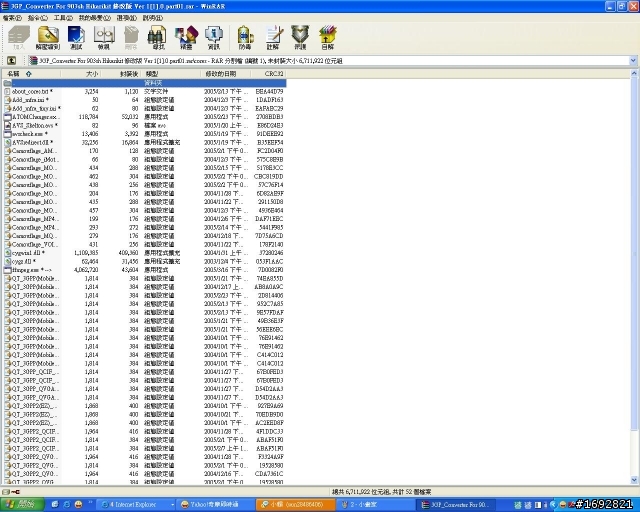Open the 檔案 (File) menu
This screenshot has width=640, height=512.
point(12,18)
